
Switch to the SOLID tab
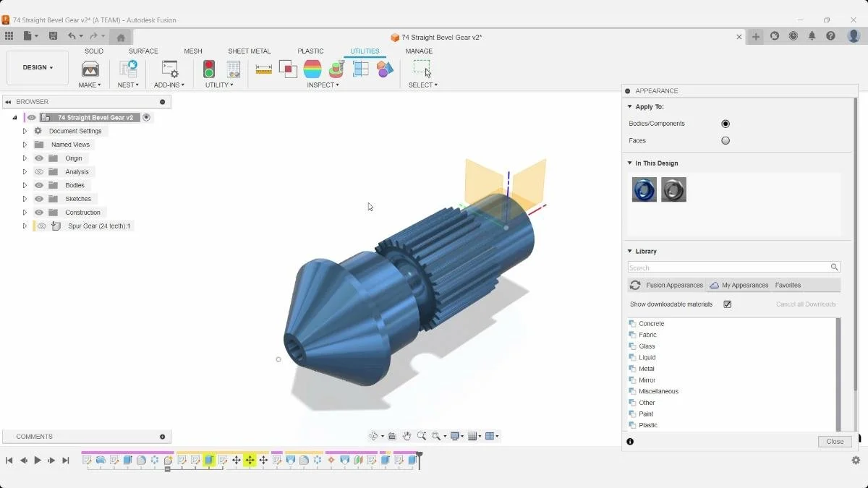(94, 51)
